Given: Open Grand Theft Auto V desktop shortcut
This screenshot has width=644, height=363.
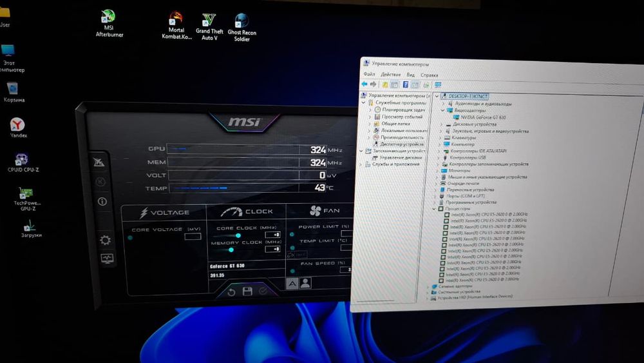Looking at the screenshot, I should point(209,26).
